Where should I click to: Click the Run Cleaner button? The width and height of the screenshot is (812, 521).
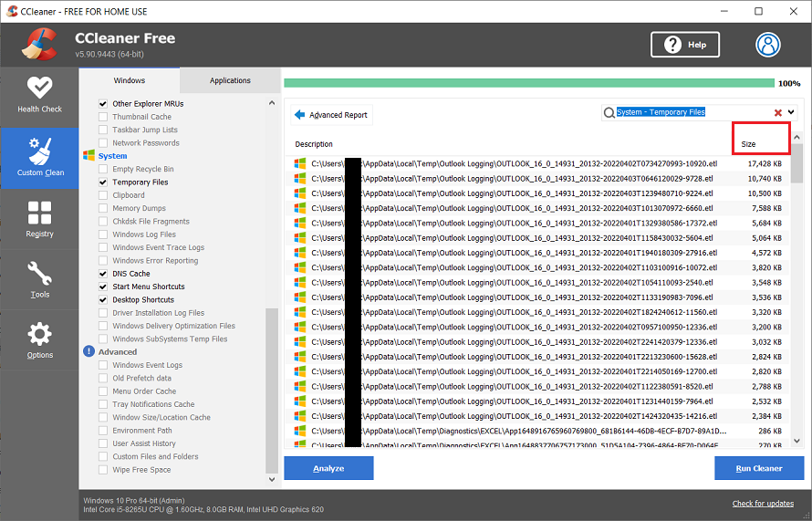click(x=759, y=468)
